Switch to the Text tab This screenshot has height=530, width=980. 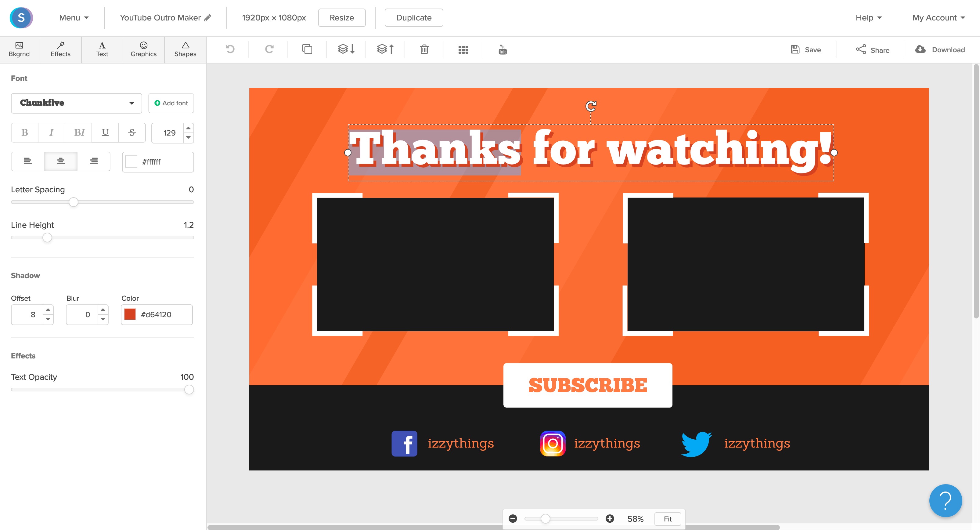coord(102,49)
